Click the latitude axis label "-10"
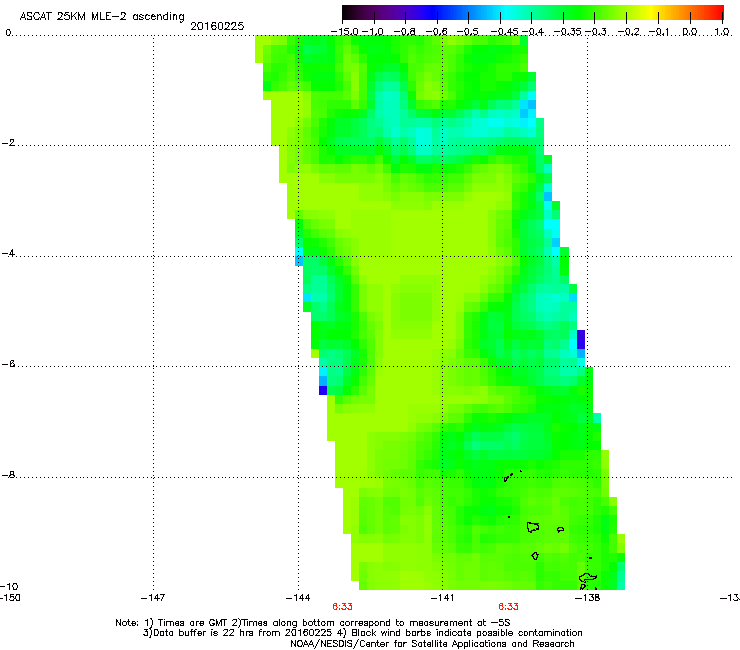This screenshot has height=650, width=740. point(10,586)
